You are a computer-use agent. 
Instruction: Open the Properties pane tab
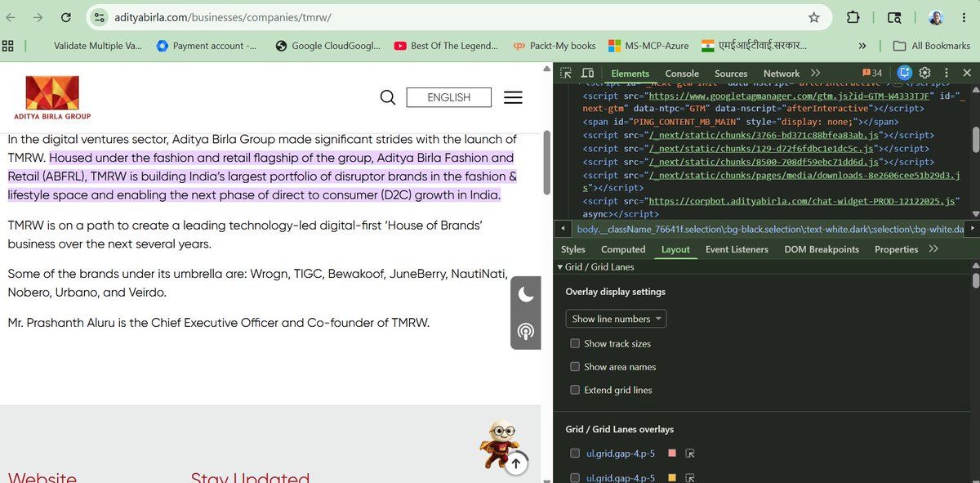[896, 249]
